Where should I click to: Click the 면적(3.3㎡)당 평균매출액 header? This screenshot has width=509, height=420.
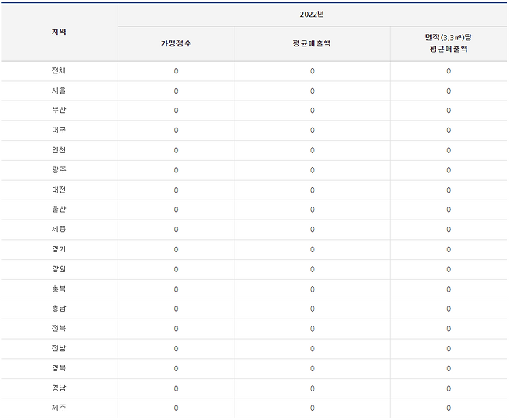click(449, 43)
